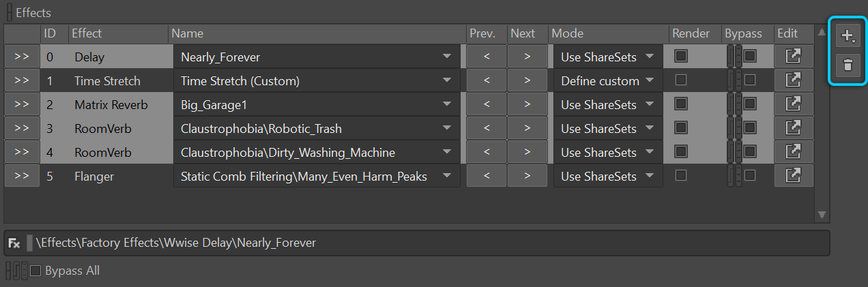
Task: Click the scroll down arrow of the effects list
Action: coord(822,215)
